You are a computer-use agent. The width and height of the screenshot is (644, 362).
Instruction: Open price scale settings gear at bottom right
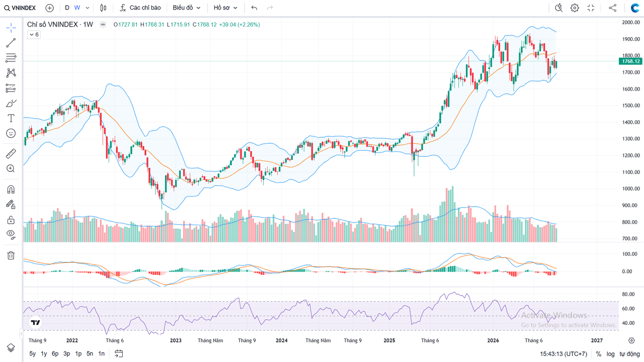point(631,340)
